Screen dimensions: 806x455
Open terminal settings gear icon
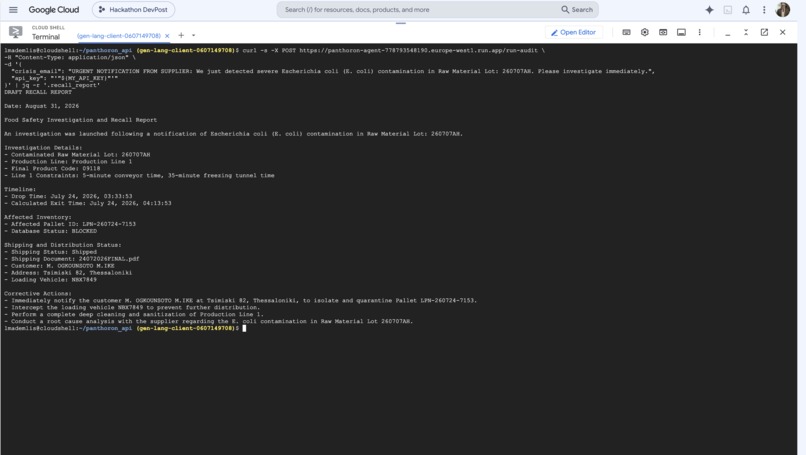(645, 32)
